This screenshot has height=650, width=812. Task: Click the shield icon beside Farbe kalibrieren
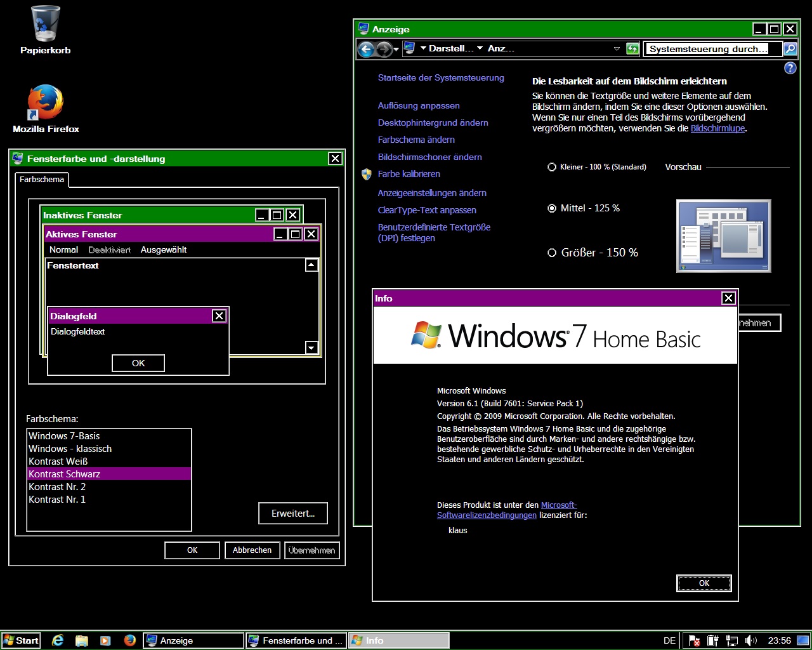click(366, 174)
